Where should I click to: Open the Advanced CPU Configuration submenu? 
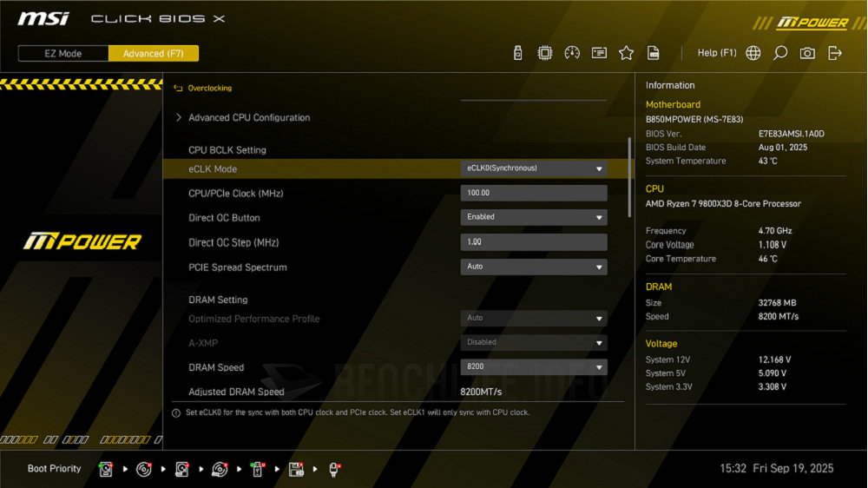coord(249,117)
